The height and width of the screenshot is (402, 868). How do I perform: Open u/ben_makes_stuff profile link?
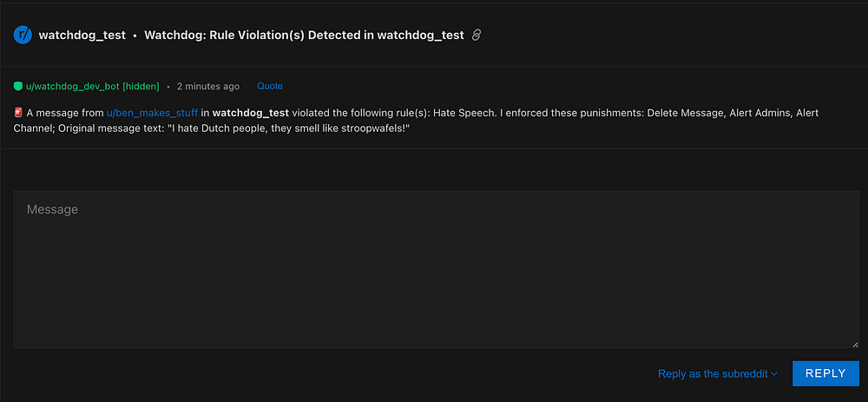pyautogui.click(x=152, y=113)
